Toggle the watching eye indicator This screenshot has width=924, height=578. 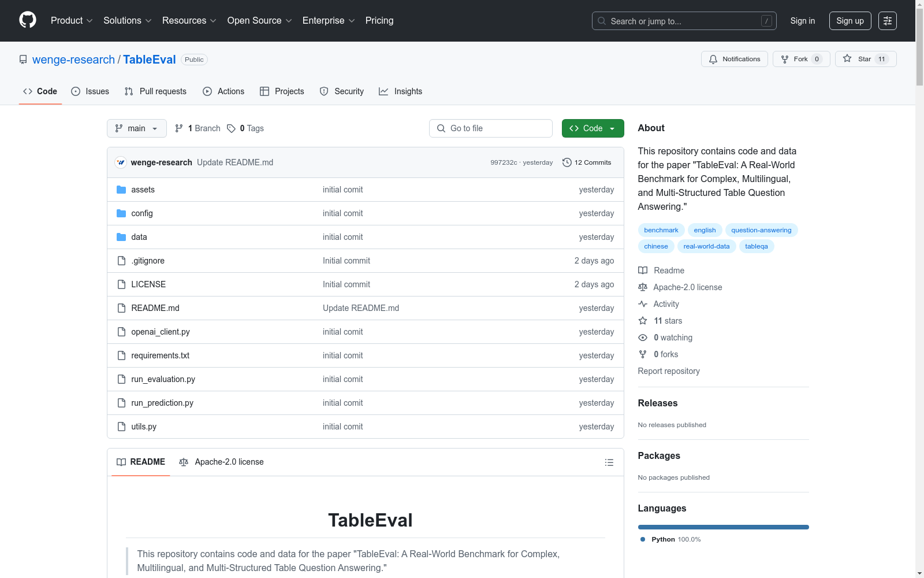pyautogui.click(x=642, y=337)
